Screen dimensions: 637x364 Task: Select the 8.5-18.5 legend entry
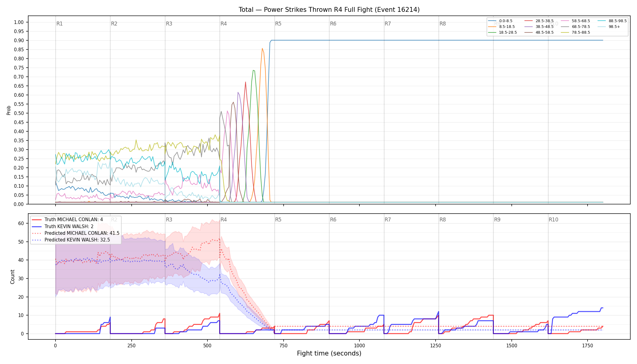click(x=501, y=27)
